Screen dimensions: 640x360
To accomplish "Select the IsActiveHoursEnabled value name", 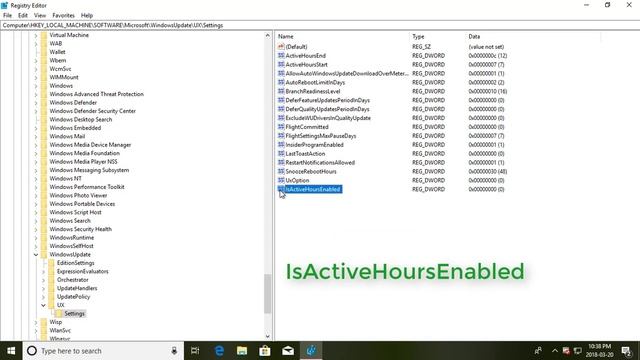I will (313, 189).
